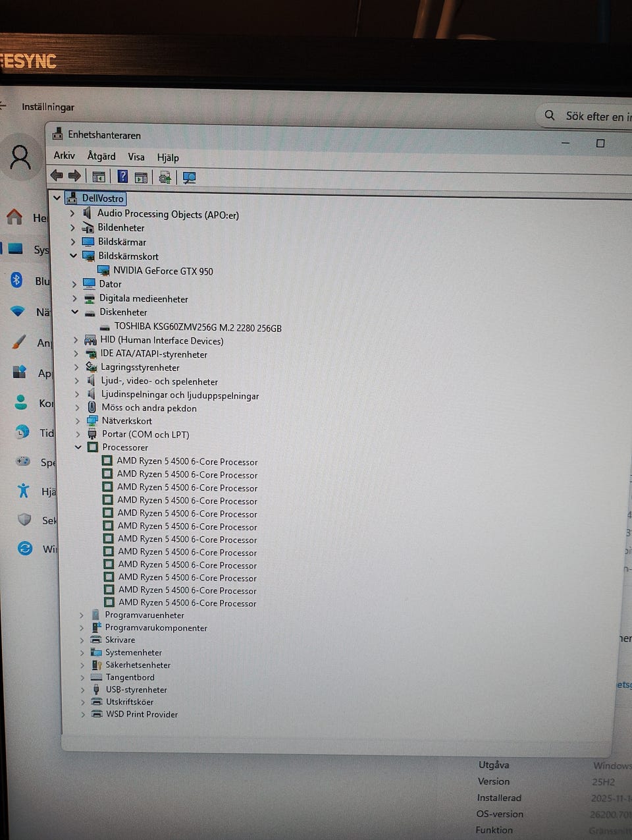The image size is (632, 840).
Task: Select Lagringsstyrenheter row
Action: (140, 368)
